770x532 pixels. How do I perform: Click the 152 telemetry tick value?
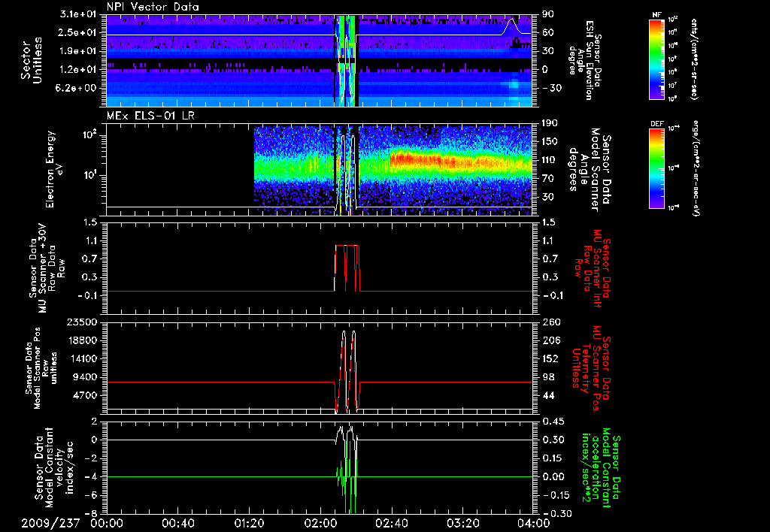(x=550, y=358)
